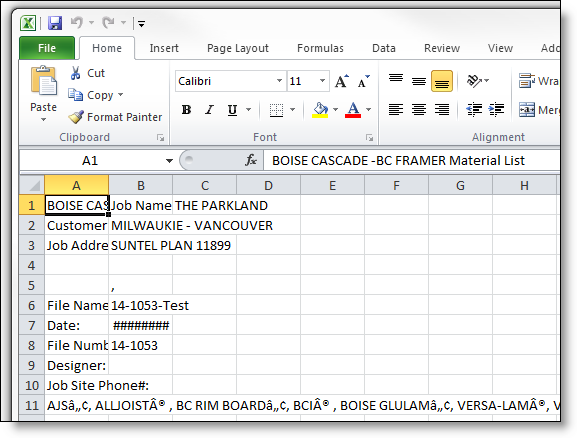Image resolution: width=577 pixels, height=438 pixels.
Task: Increase font size with Grow Font
Action: click(x=341, y=81)
